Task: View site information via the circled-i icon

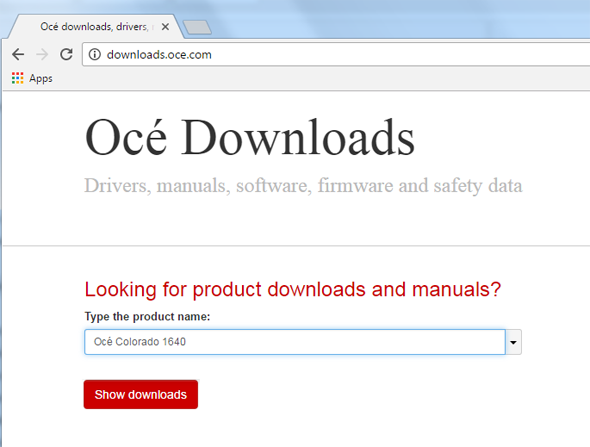Action: point(94,55)
